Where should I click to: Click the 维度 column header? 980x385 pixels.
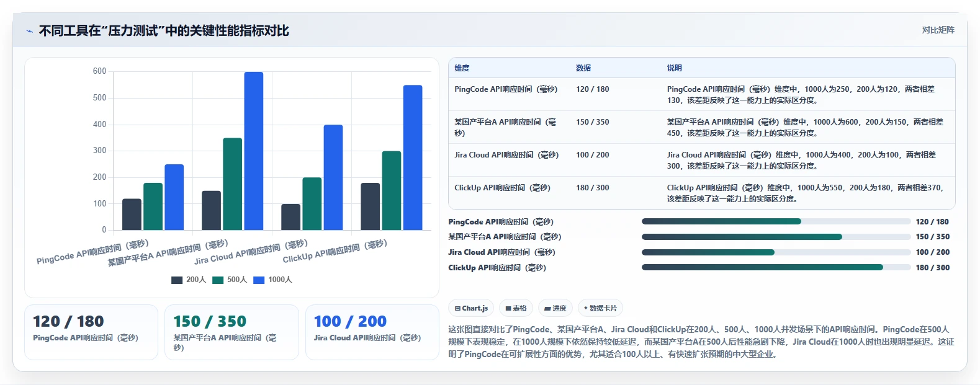coord(462,68)
